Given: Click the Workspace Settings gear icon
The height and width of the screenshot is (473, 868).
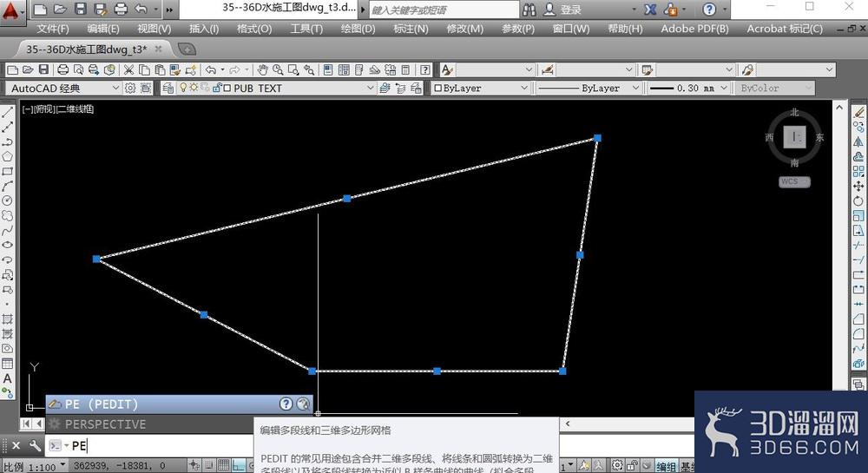Looking at the screenshot, I should [x=130, y=88].
